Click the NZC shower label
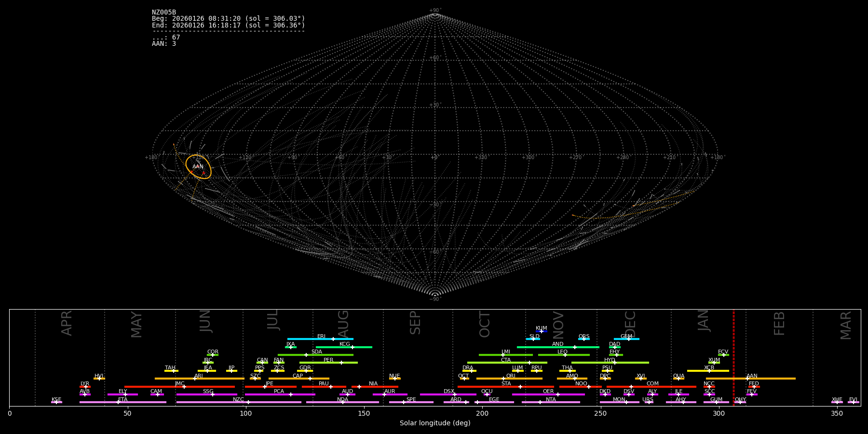Image resolution: width=868 pixels, height=434 pixels. (x=238, y=400)
